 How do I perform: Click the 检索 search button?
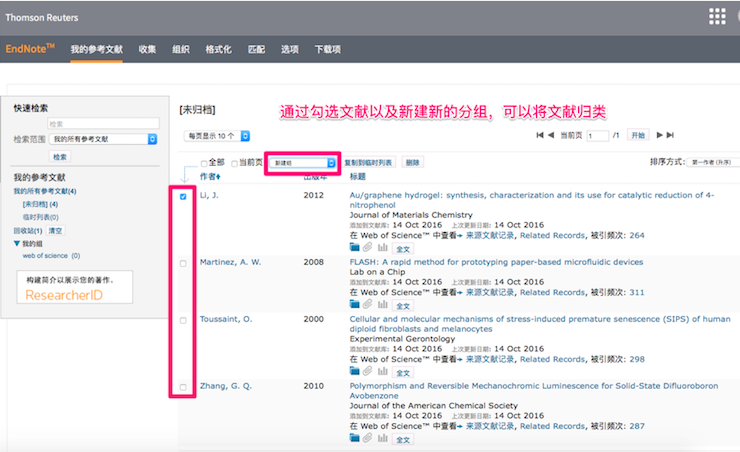60,157
